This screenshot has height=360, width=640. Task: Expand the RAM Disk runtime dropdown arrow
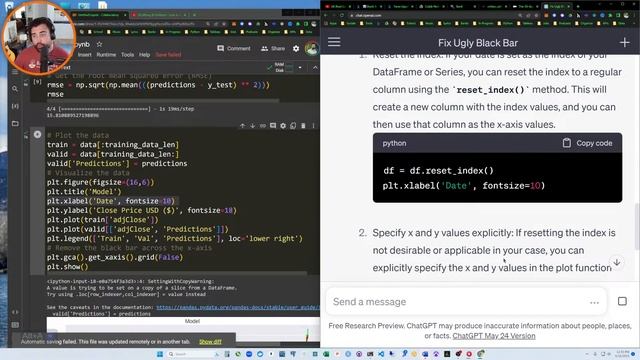click(300, 67)
